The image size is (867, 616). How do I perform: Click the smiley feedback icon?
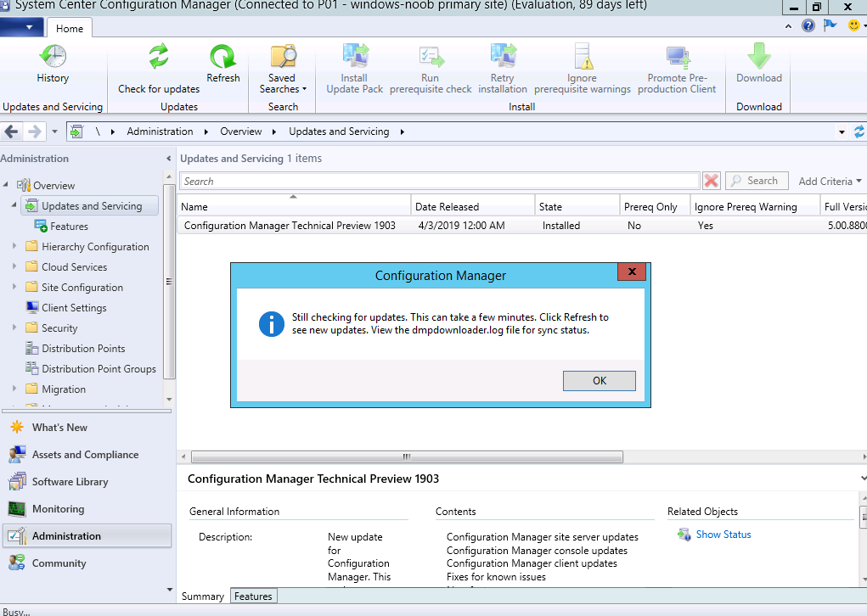point(854,25)
